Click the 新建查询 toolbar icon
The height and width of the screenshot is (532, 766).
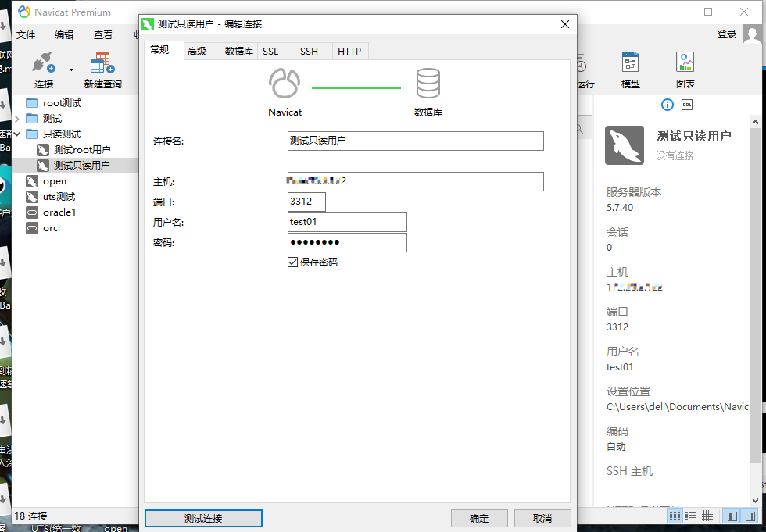point(102,62)
